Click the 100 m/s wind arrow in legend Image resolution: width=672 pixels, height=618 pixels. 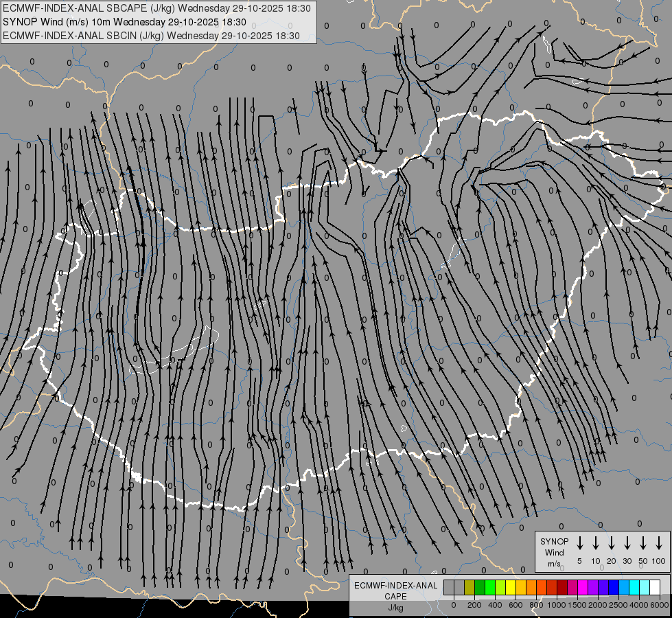tap(659, 543)
